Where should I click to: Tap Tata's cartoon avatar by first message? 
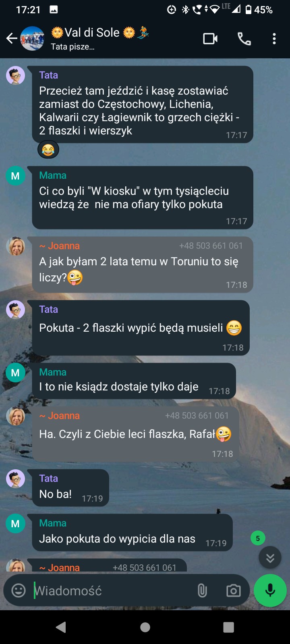coord(15,76)
